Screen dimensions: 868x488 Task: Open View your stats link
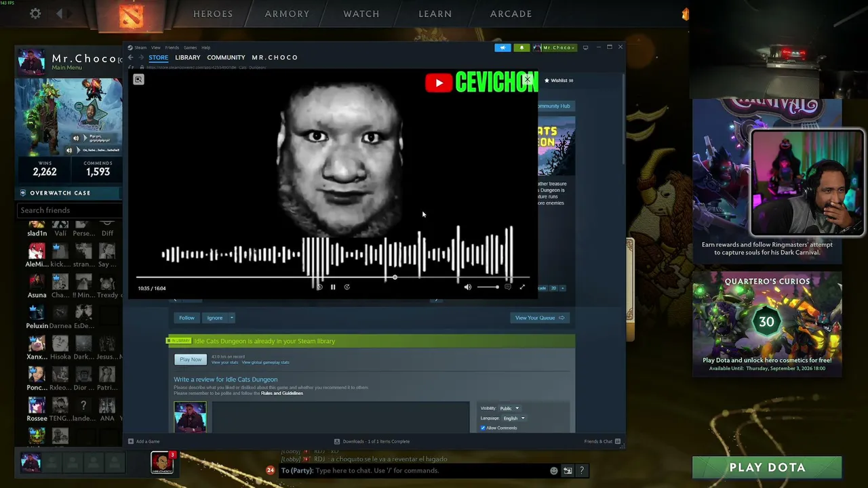coord(224,363)
